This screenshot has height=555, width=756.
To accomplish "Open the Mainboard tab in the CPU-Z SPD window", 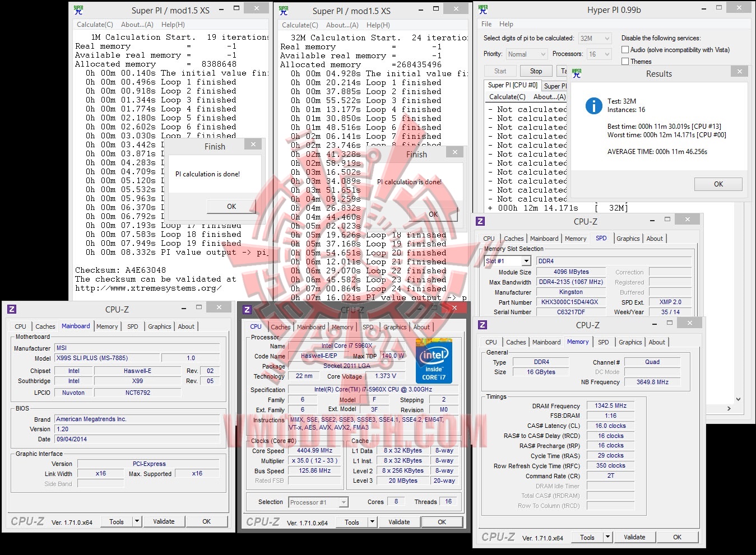I will pyautogui.click(x=544, y=239).
